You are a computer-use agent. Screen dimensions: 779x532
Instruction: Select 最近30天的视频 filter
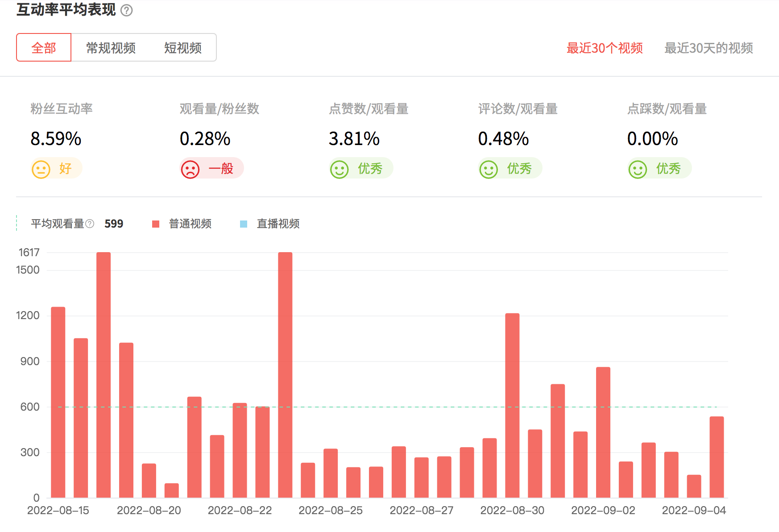[x=709, y=48]
